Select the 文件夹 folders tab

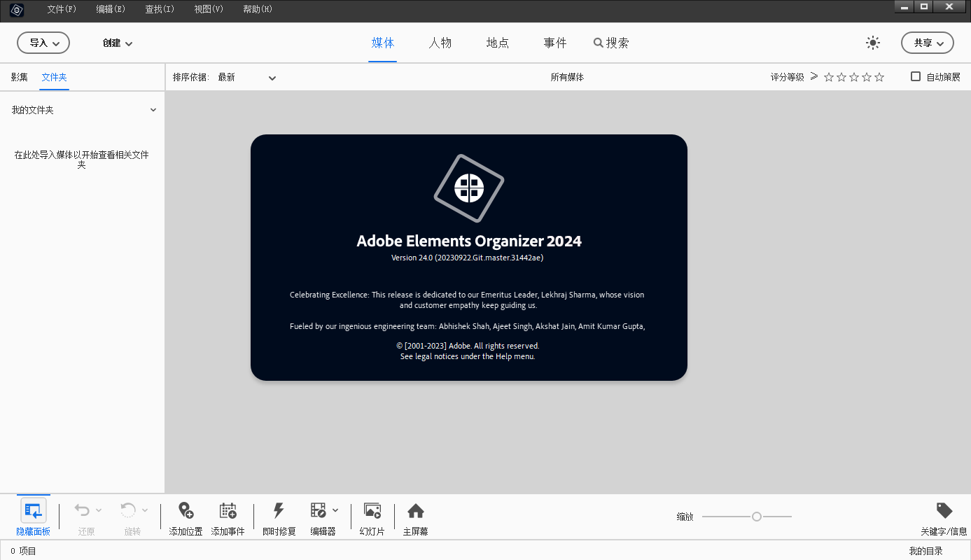[55, 77]
